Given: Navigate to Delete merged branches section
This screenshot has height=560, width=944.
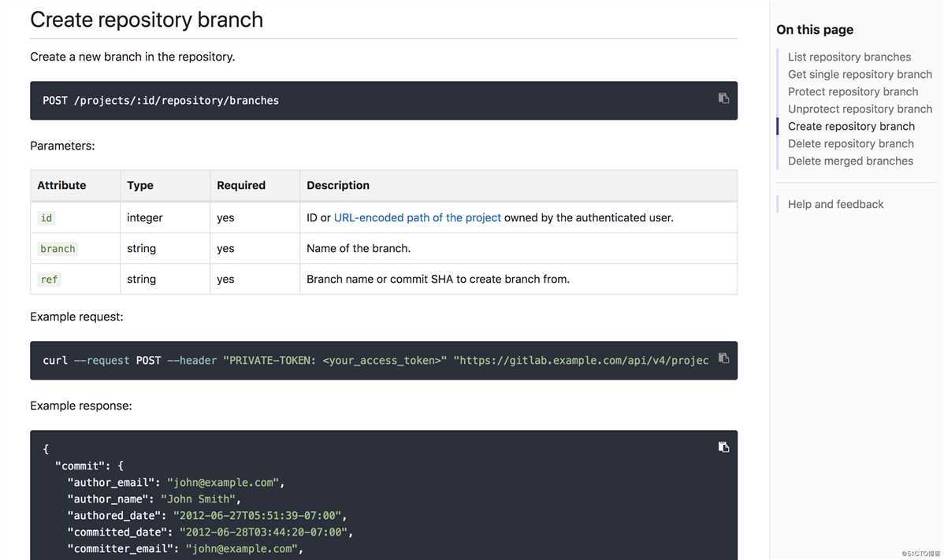Looking at the screenshot, I should tap(850, 161).
